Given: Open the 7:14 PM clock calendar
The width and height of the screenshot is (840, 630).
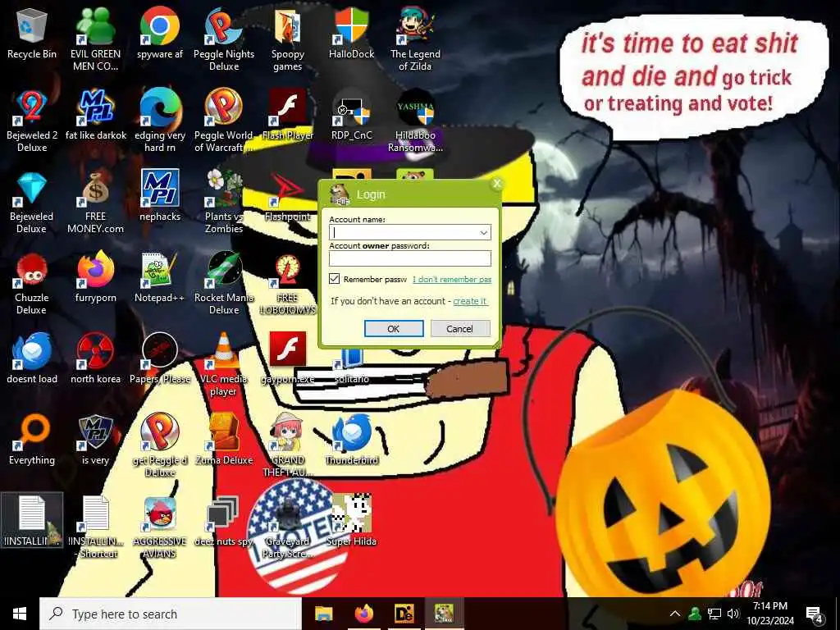Looking at the screenshot, I should (x=770, y=614).
